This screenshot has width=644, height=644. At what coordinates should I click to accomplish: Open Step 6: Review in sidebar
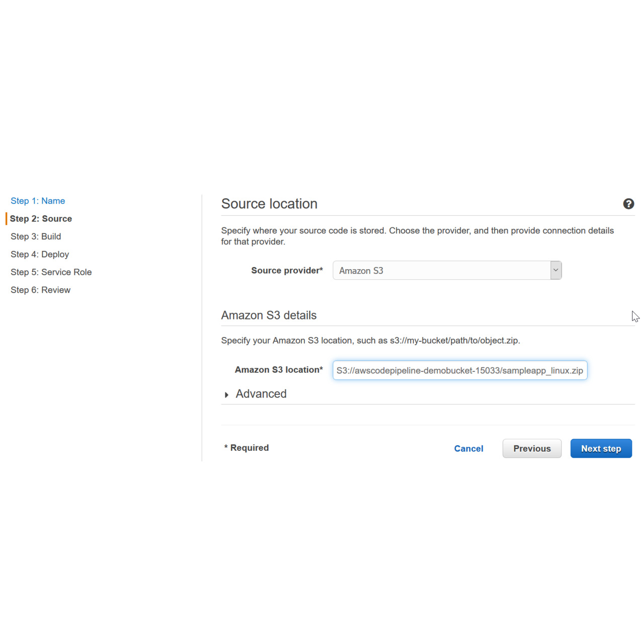(40, 290)
